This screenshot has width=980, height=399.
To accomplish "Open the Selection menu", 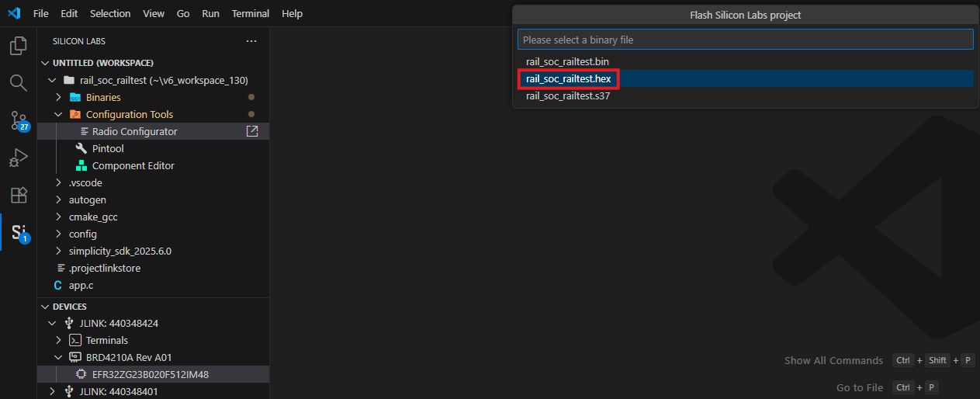I will [110, 13].
